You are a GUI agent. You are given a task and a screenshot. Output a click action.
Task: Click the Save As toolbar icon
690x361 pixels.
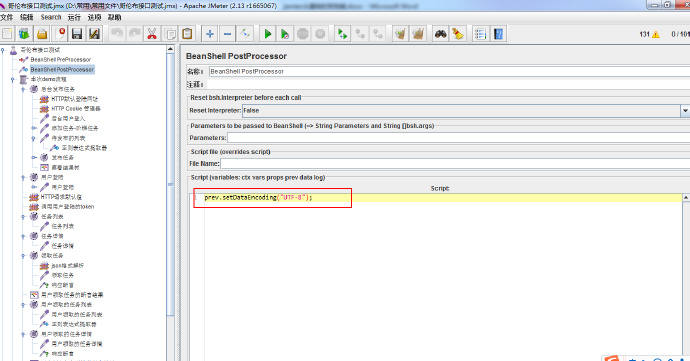pyautogui.click(x=94, y=34)
